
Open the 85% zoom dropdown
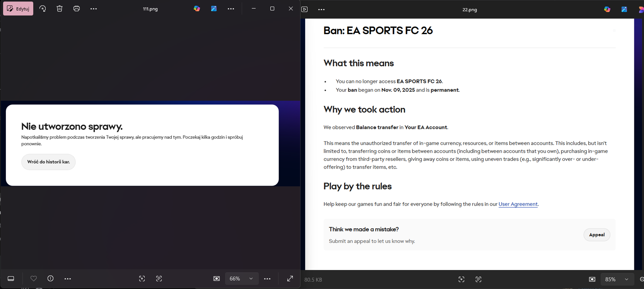[x=627, y=279]
